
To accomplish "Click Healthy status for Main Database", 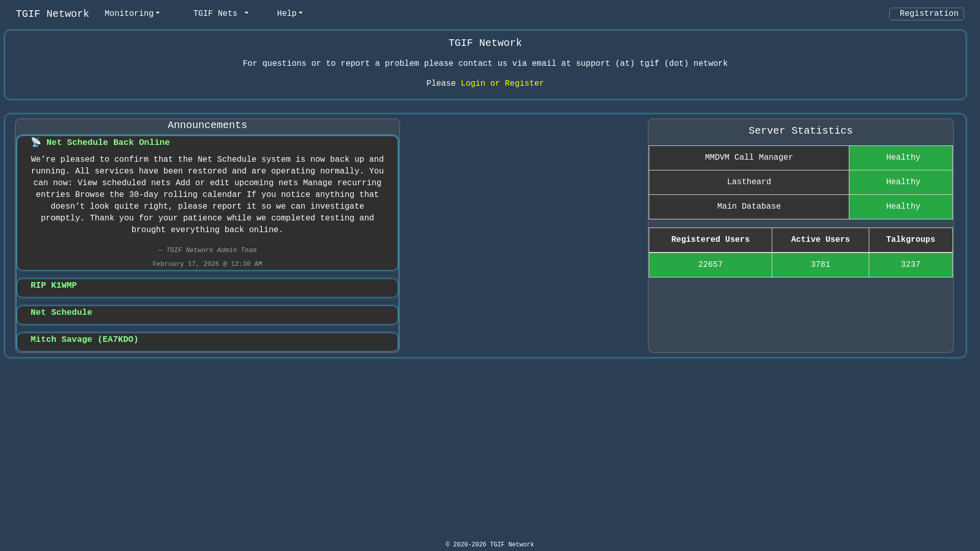I will coord(901,207).
